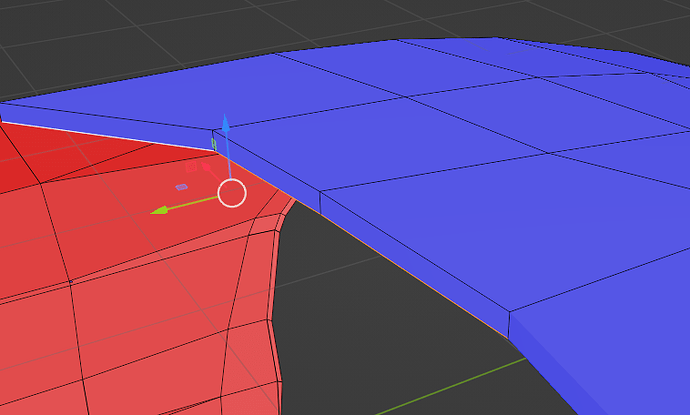This screenshot has height=415, width=690.
Task: Click the small blue plane handle of the gizmo
Action: click(x=181, y=187)
